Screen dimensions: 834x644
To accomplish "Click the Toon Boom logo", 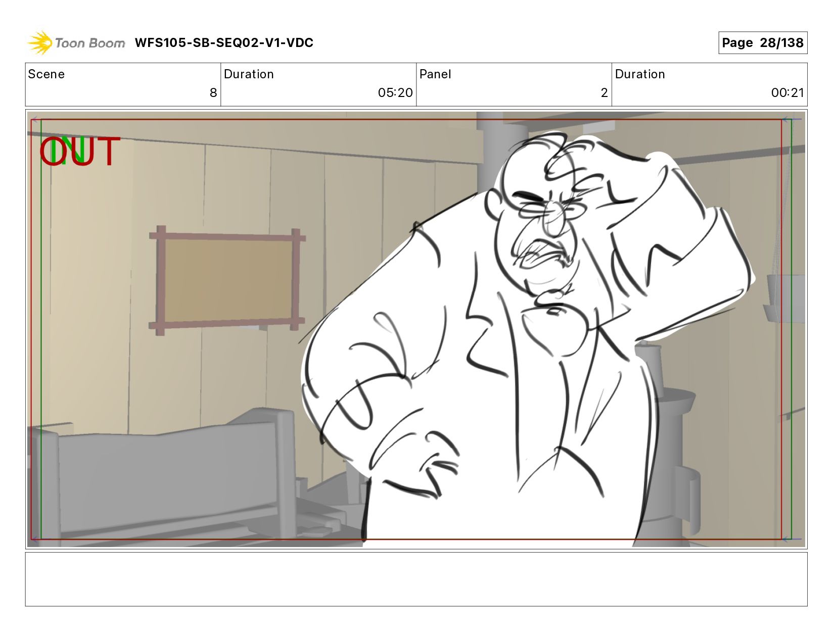I will pos(76,43).
